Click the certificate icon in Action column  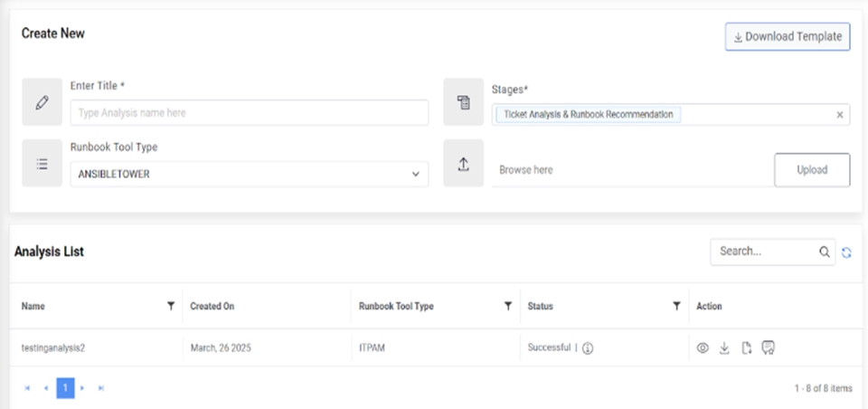click(769, 348)
